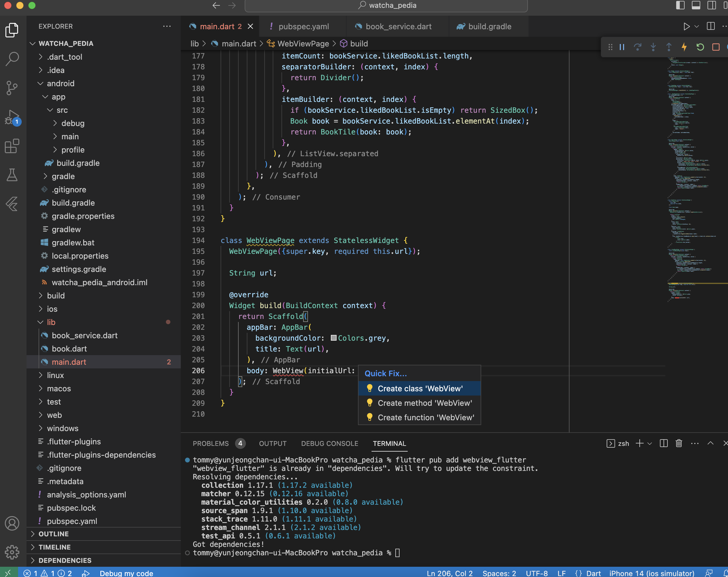Open the OUTPUT panel tab
The height and width of the screenshot is (577, 728).
click(273, 443)
